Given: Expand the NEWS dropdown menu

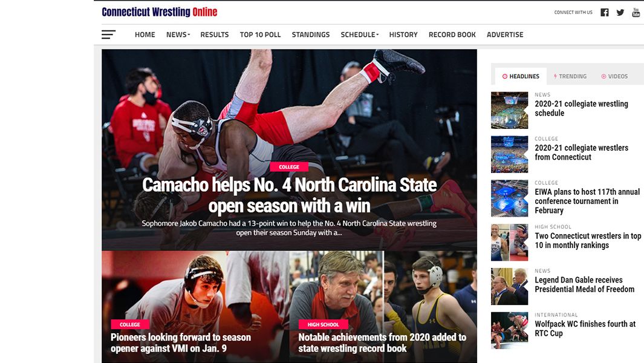Looking at the screenshot, I should tap(178, 34).
